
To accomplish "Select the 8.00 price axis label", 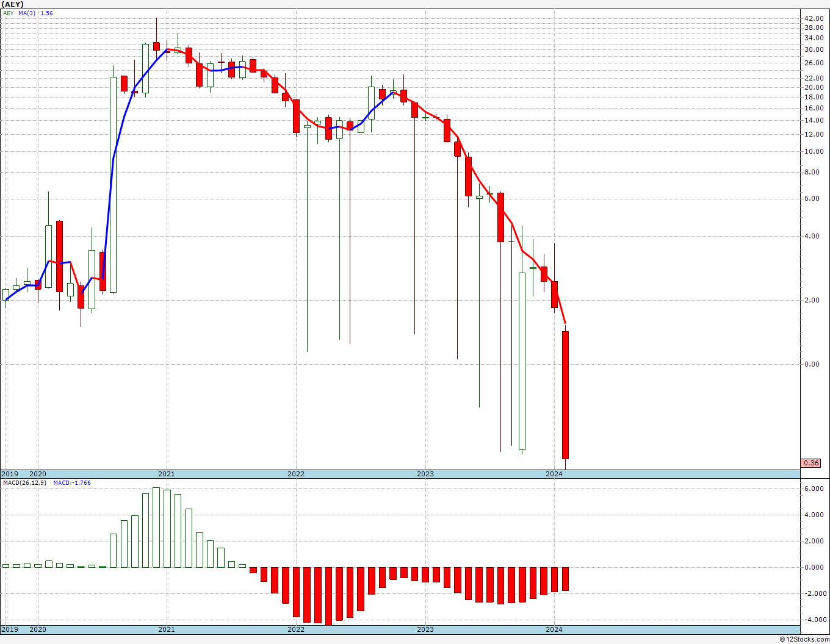I will pos(812,172).
